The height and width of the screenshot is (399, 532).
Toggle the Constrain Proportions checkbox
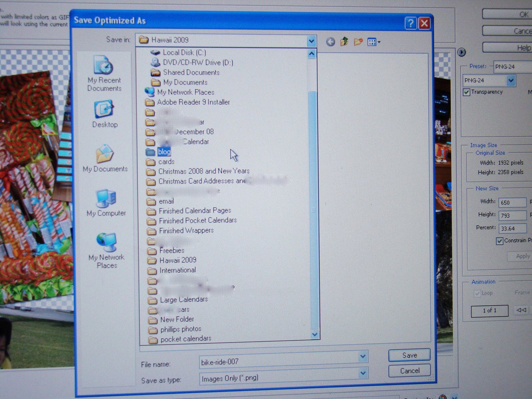[499, 241]
